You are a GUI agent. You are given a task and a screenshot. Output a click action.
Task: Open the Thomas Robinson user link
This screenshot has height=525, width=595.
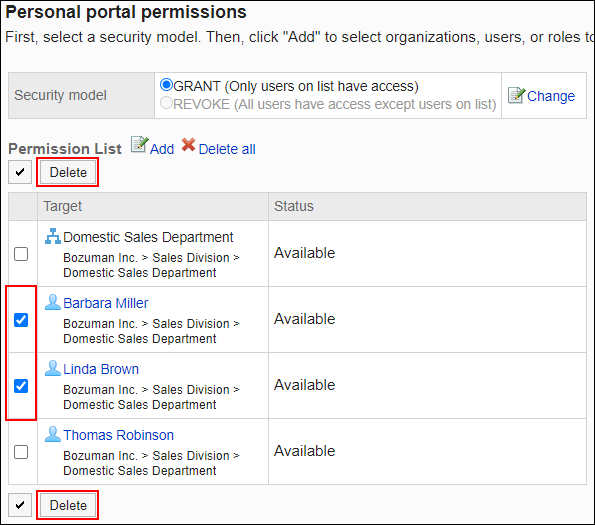(x=118, y=435)
